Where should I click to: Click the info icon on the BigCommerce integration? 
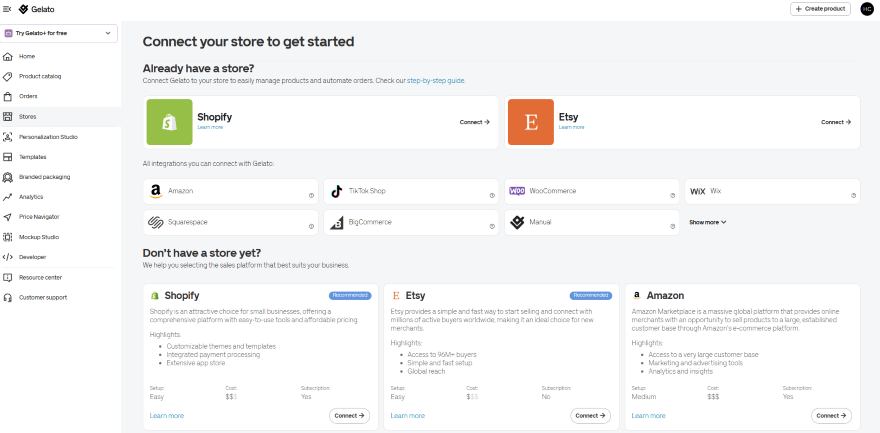[492, 227]
